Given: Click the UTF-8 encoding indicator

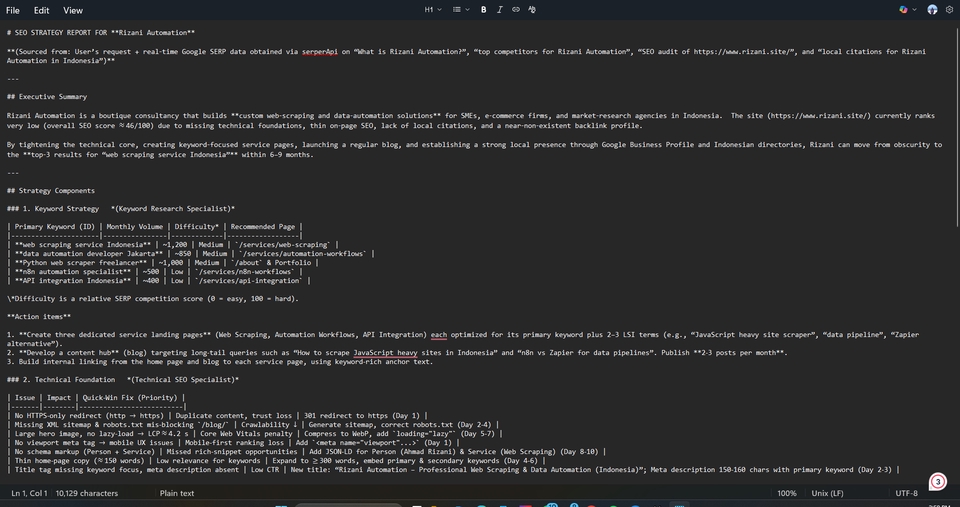Looking at the screenshot, I should [x=907, y=493].
